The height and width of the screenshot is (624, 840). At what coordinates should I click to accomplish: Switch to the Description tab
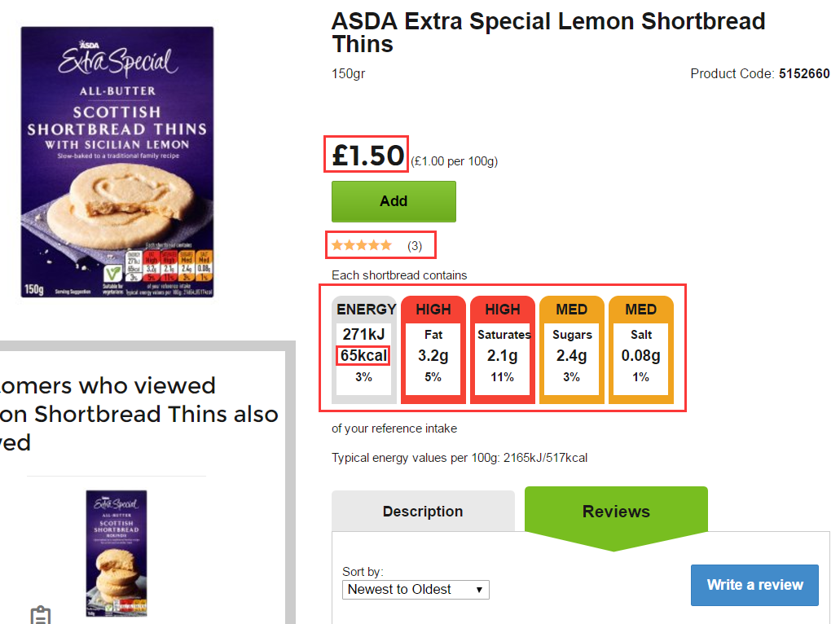pos(423,511)
